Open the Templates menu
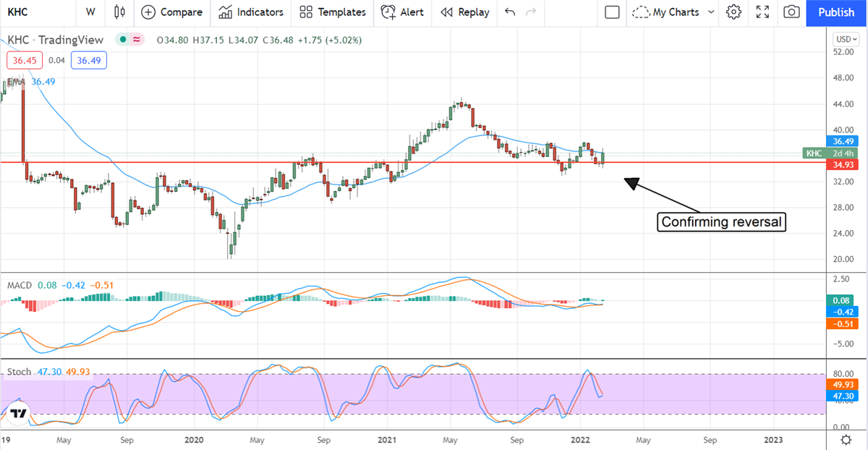Viewport: 868px width, 450px height. pos(332,12)
